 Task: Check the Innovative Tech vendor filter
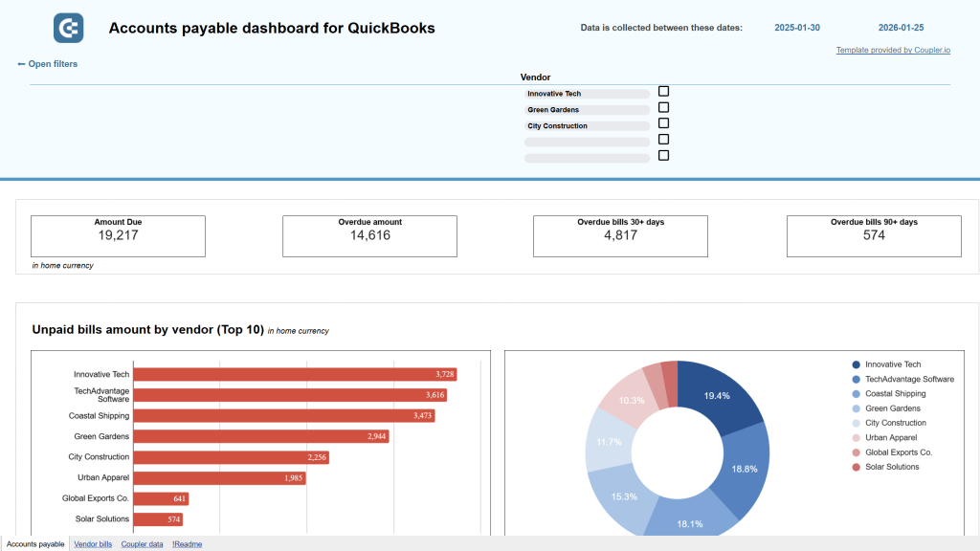click(x=663, y=93)
